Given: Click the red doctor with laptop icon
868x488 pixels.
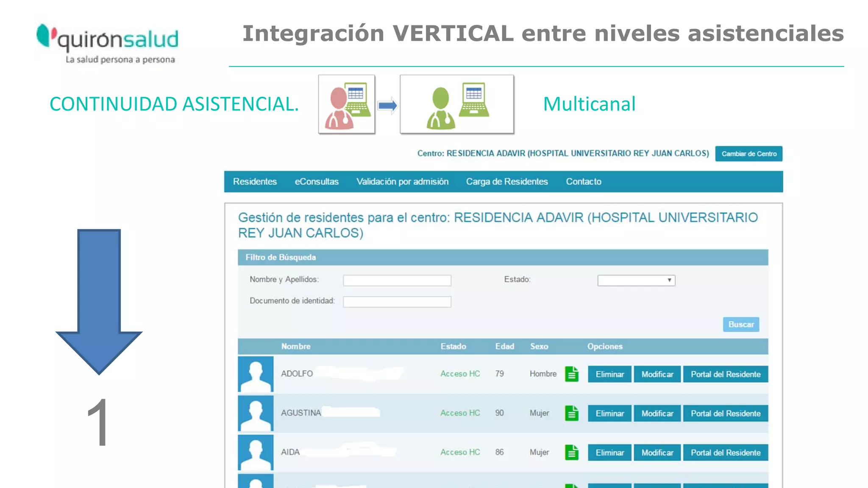Looking at the screenshot, I should pyautogui.click(x=347, y=105).
